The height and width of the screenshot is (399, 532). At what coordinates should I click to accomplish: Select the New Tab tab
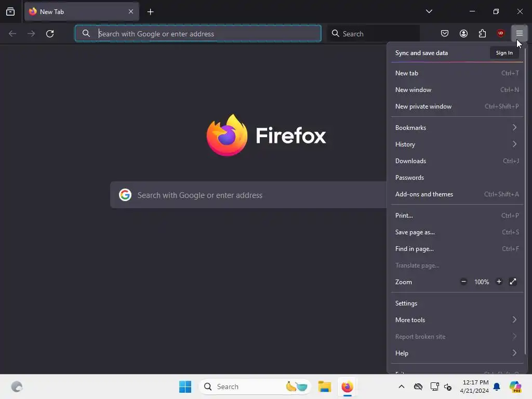coord(82,11)
